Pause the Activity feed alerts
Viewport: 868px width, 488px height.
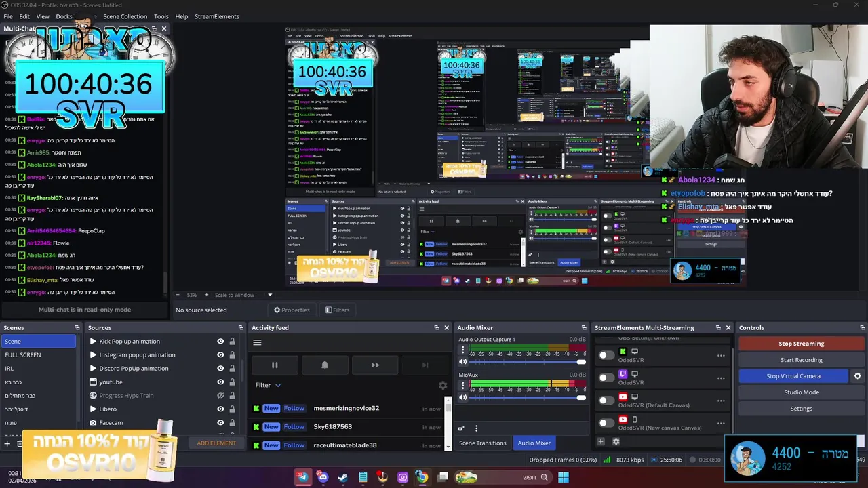(x=275, y=365)
